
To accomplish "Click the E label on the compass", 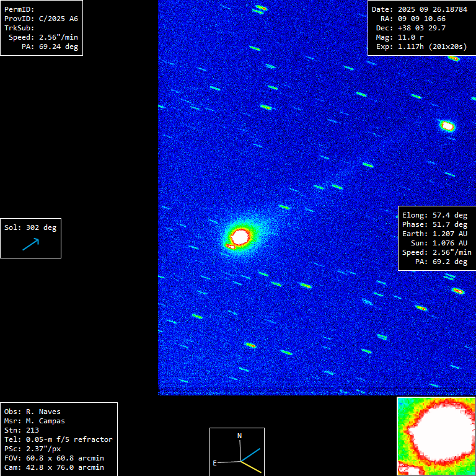I will coord(215,463).
